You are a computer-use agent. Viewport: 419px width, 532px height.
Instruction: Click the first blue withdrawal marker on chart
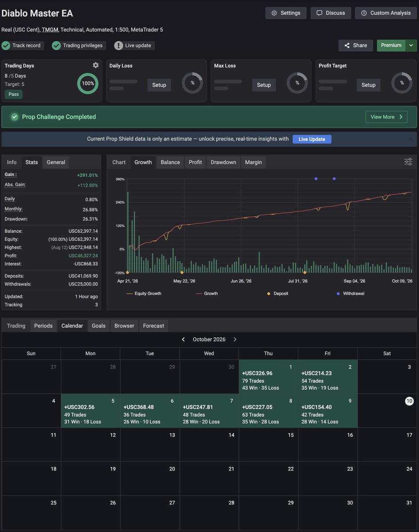pyautogui.click(x=316, y=179)
